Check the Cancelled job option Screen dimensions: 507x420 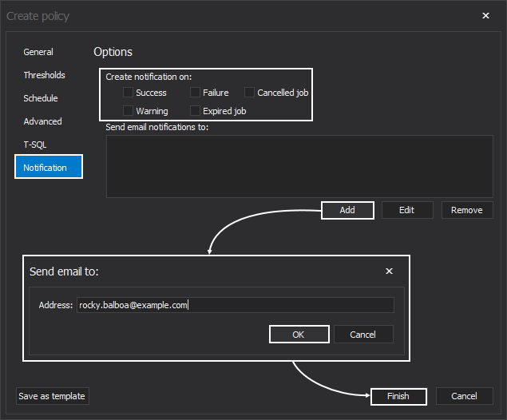click(249, 93)
